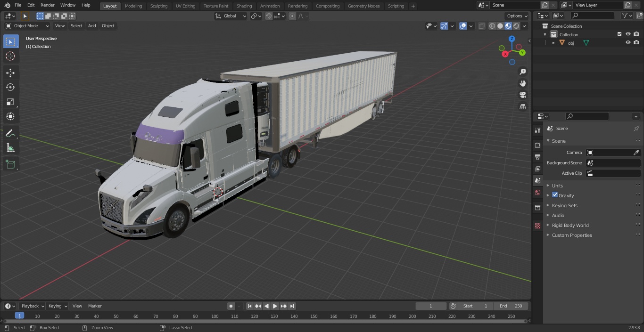Open the Global transform orientation dropdown
644x332 pixels.
[231, 16]
